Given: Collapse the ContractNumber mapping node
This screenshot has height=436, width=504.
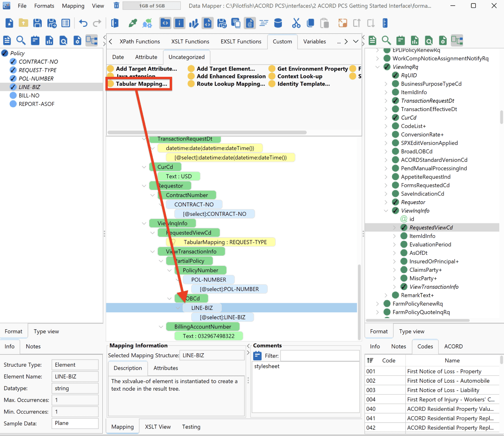Looking at the screenshot, I should [152, 195].
